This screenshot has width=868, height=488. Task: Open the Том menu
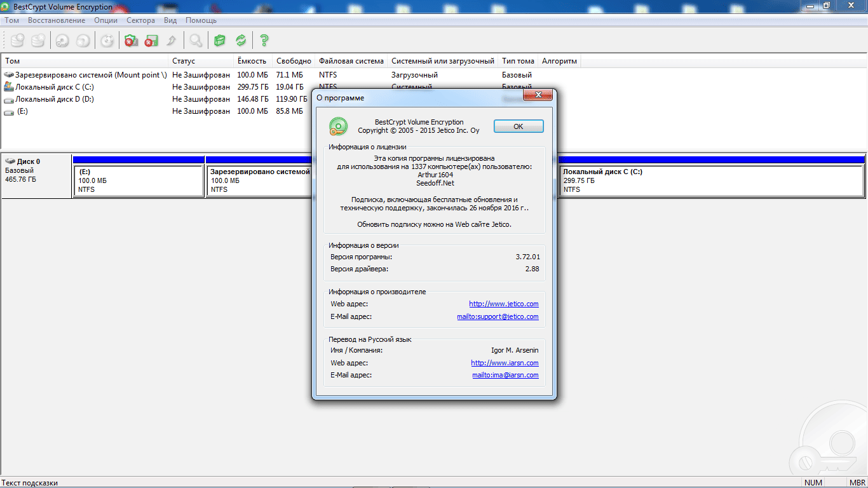[11, 20]
